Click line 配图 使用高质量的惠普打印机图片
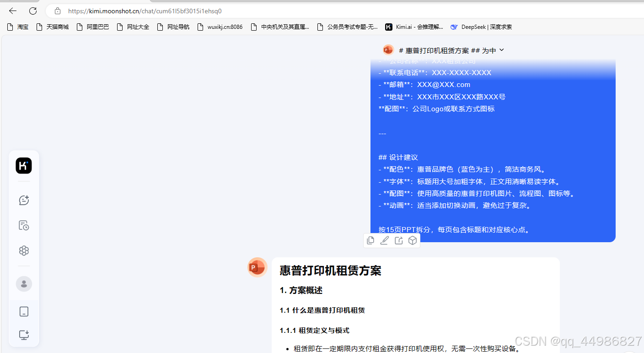The height and width of the screenshot is (353, 644). pyautogui.click(x=478, y=194)
